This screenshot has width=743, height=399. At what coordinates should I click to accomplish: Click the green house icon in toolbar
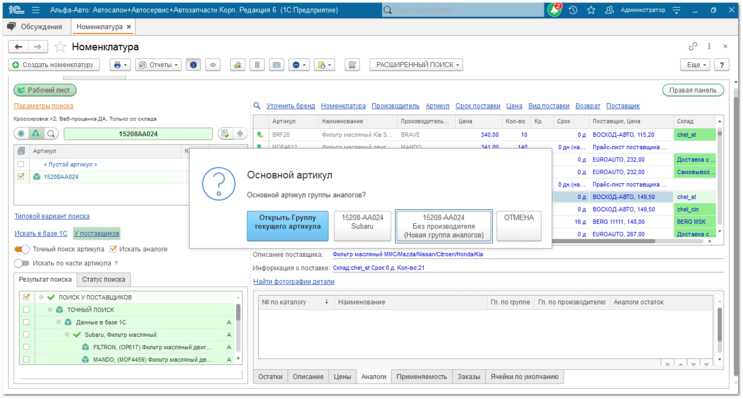(x=238, y=65)
